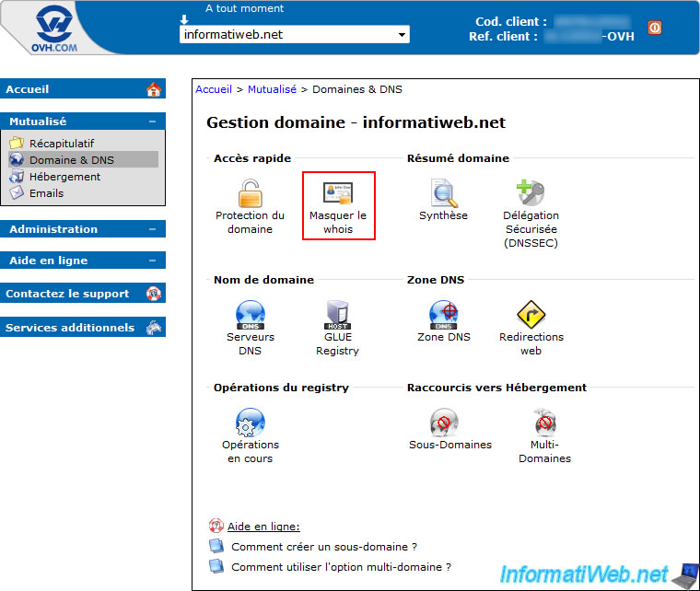The height and width of the screenshot is (591, 700).
Task: Click the globe icon beside Domaine & DNS
Action: (17, 159)
